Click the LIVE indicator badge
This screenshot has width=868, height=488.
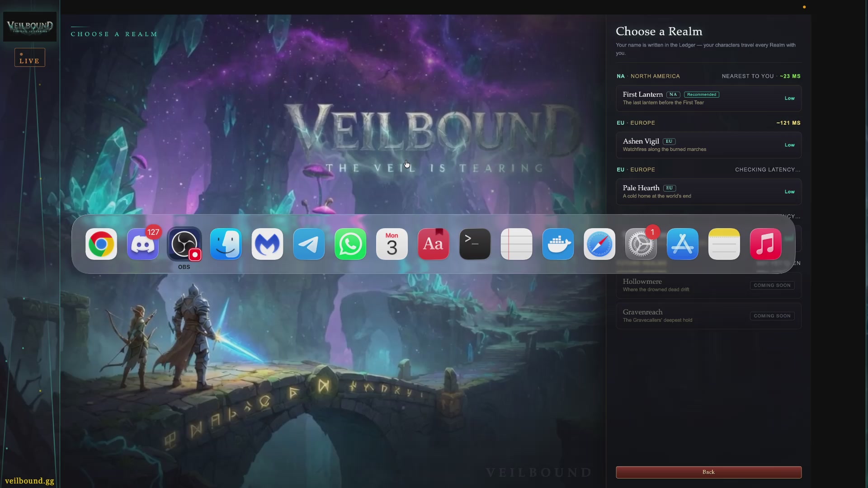click(x=30, y=57)
